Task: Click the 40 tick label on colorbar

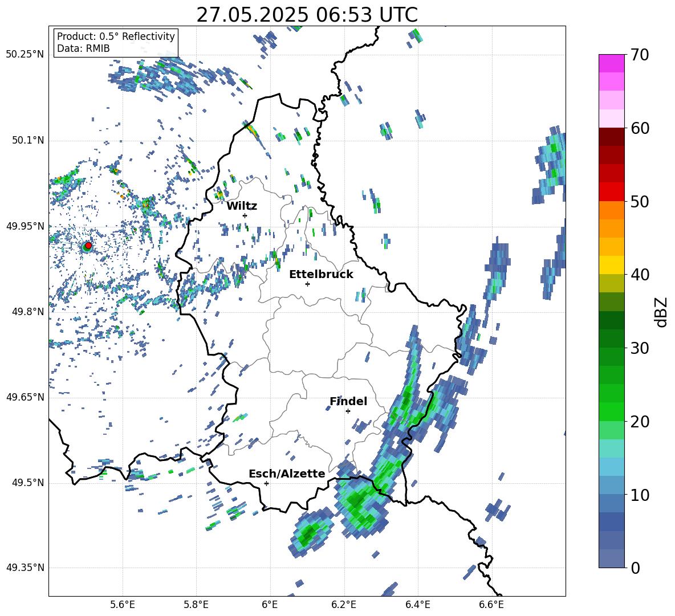Action: [640, 275]
